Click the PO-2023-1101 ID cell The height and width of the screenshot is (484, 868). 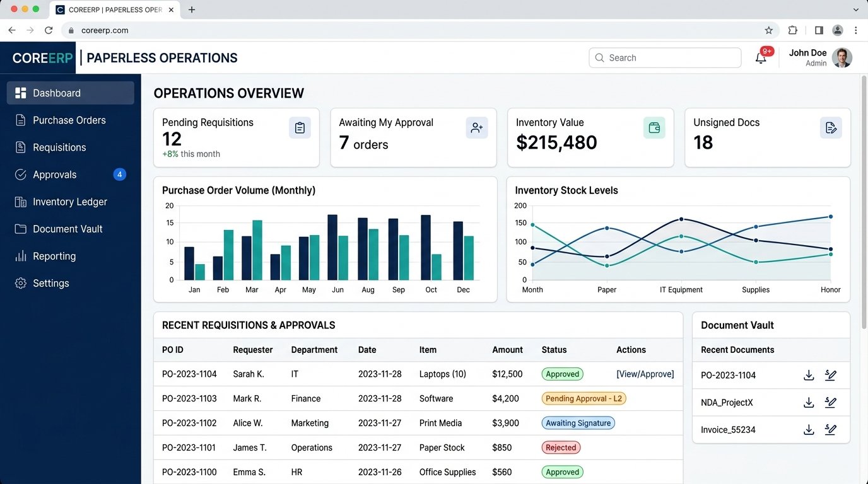189,448
